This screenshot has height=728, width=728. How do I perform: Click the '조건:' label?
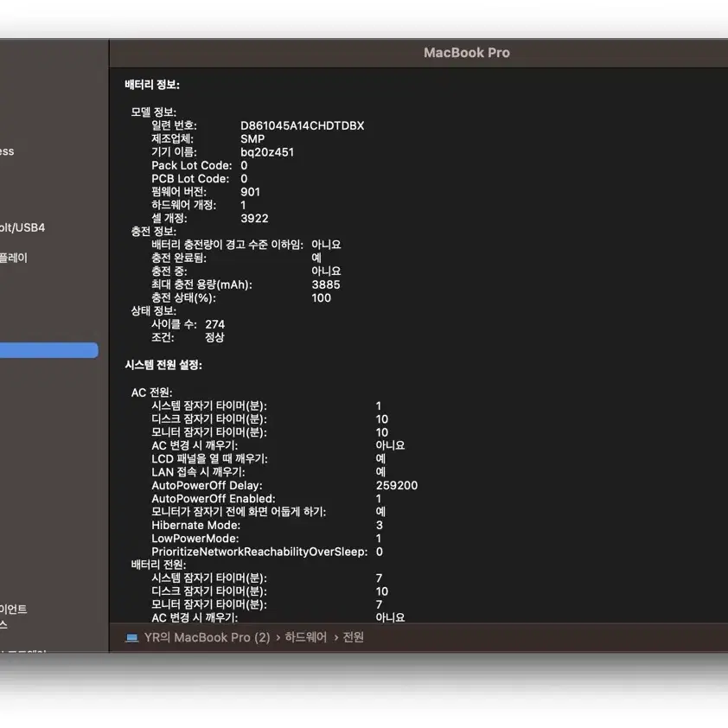click(163, 337)
